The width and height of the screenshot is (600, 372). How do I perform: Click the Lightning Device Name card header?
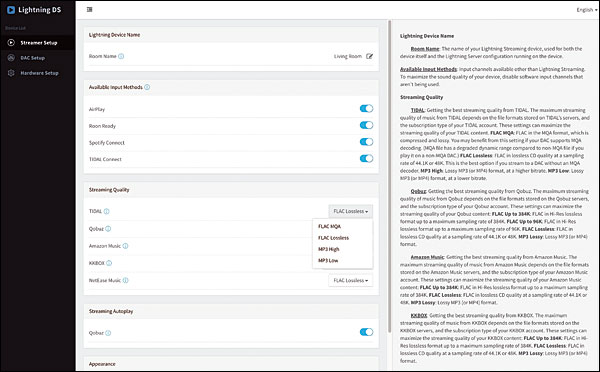tap(114, 35)
